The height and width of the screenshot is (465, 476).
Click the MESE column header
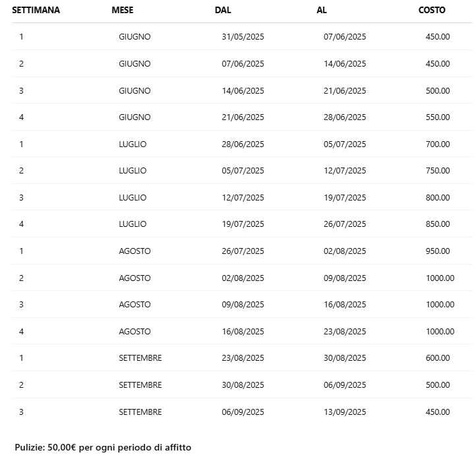click(122, 10)
